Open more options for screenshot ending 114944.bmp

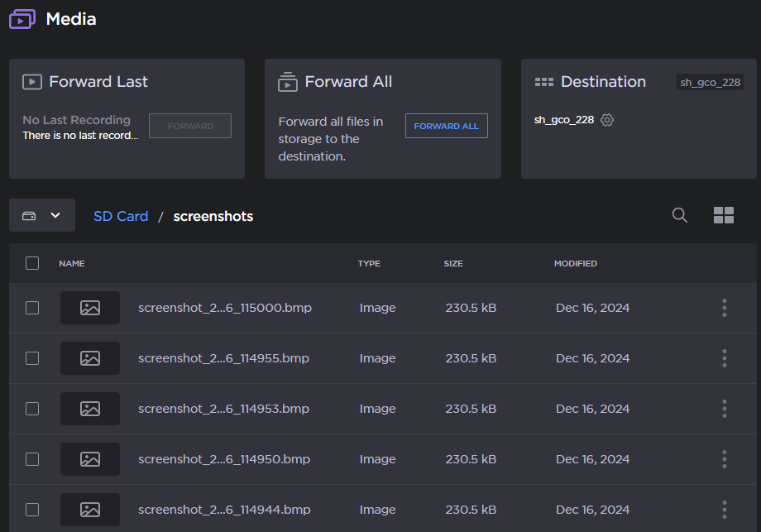[724, 510]
